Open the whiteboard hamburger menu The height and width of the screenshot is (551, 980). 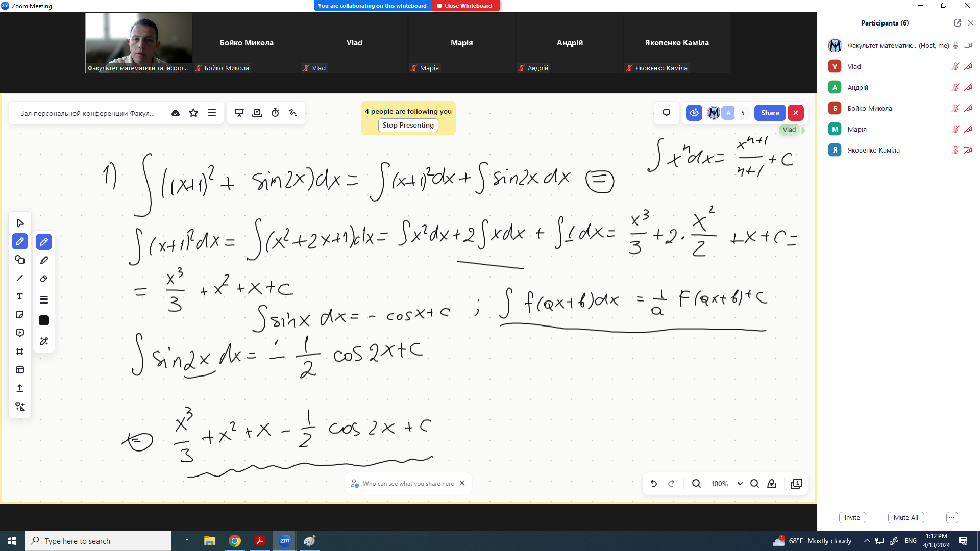pos(212,113)
